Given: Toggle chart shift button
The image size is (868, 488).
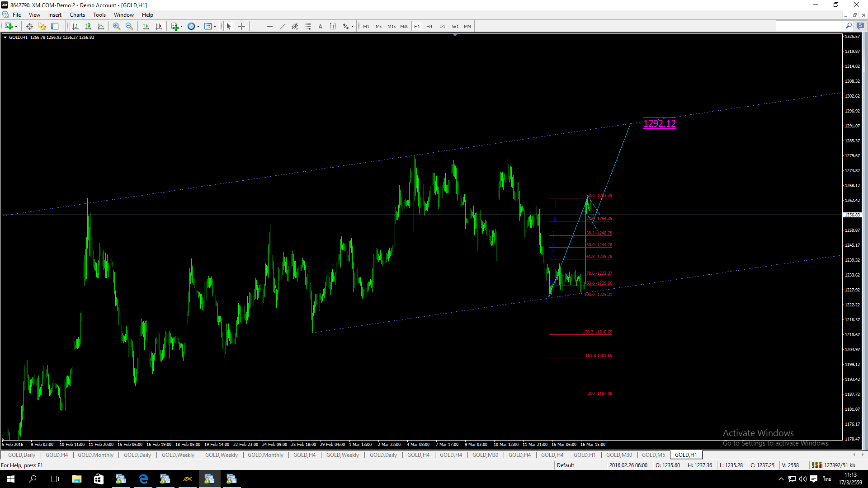Looking at the screenshot, I should pos(159,26).
